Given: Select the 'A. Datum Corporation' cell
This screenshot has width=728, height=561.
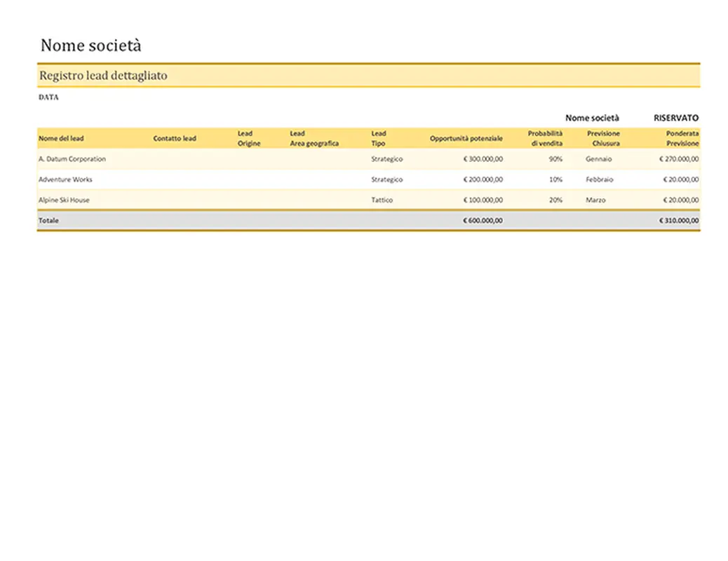Looking at the screenshot, I should click(x=72, y=159).
